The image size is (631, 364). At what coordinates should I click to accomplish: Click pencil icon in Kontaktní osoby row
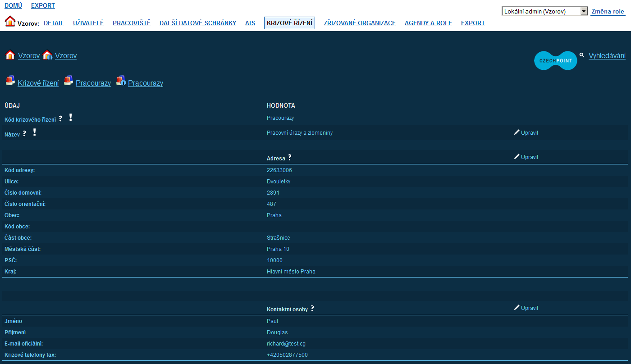(x=517, y=308)
